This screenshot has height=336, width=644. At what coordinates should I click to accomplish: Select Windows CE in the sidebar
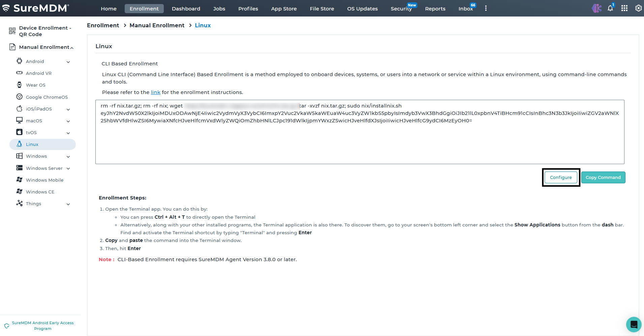point(40,192)
